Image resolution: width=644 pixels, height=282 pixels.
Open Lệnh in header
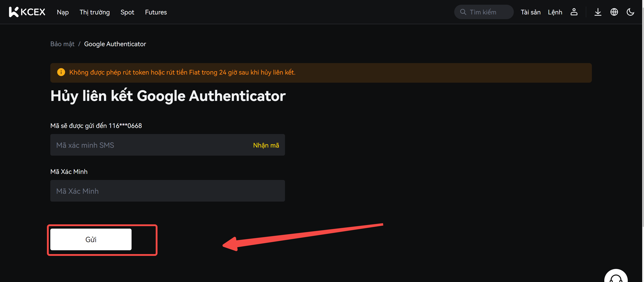tap(555, 12)
